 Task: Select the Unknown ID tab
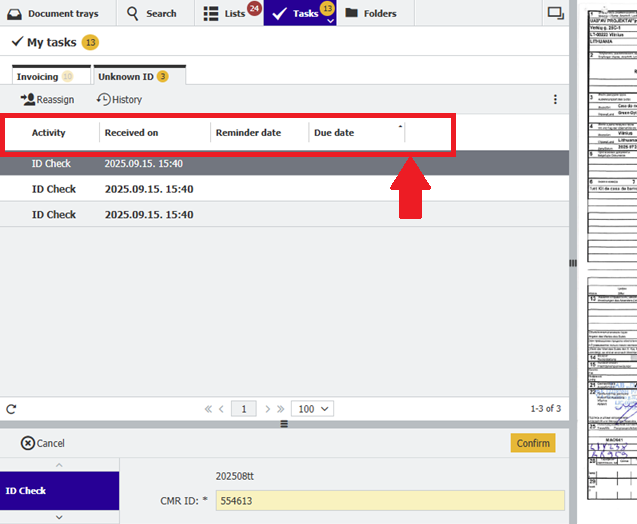coord(132,76)
